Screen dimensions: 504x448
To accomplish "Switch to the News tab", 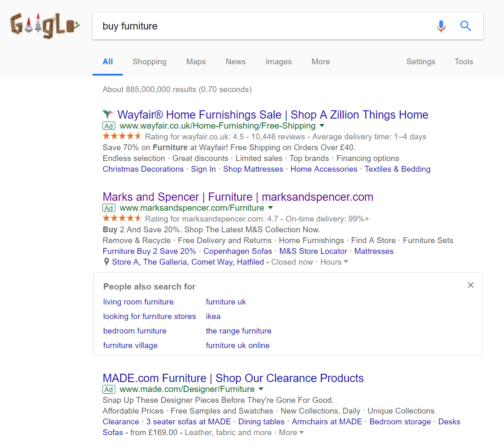I will tap(236, 62).
